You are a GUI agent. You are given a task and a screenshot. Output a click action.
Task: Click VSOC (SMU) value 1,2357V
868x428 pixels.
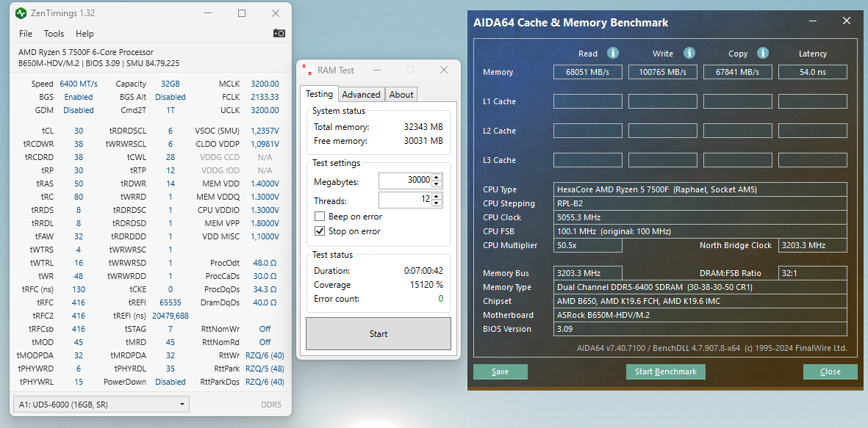(x=265, y=131)
